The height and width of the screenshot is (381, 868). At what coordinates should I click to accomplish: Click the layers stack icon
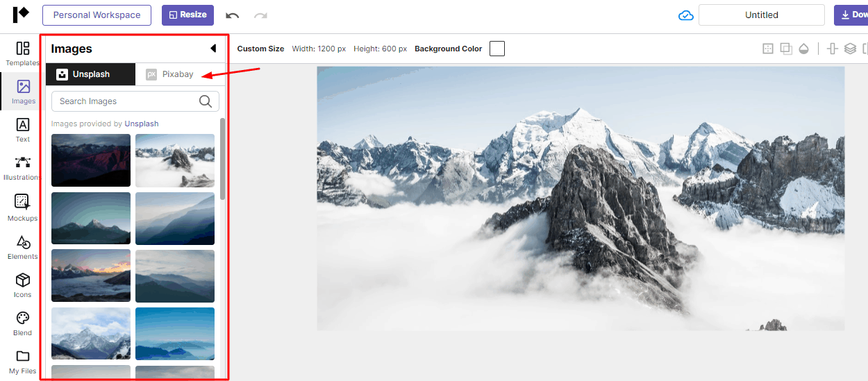(x=850, y=49)
